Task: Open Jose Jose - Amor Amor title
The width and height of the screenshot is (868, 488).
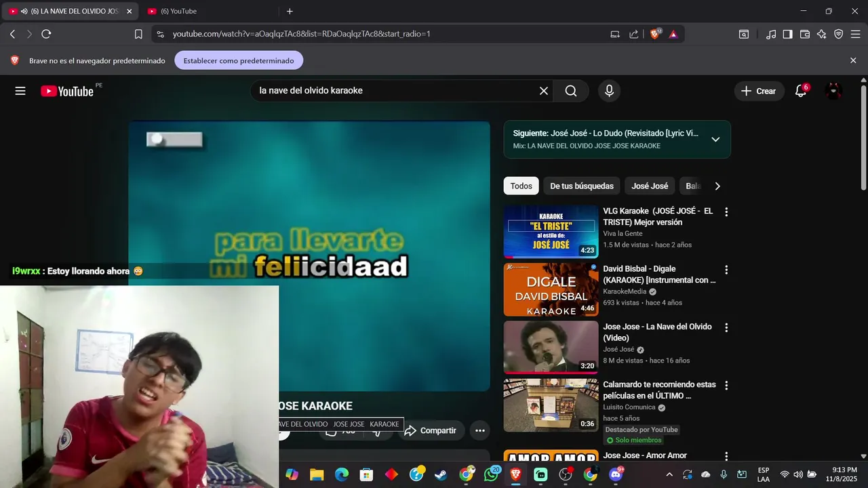Action: click(645, 455)
